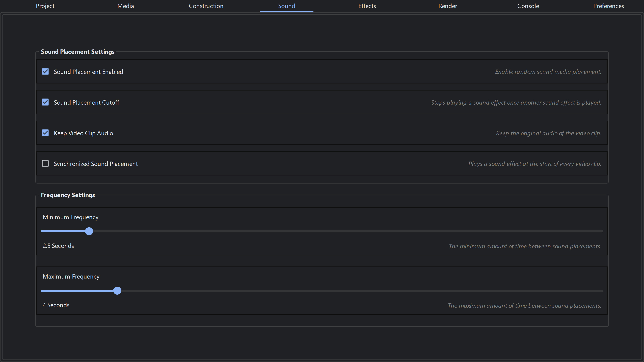Switch to the Project tab

pyautogui.click(x=45, y=6)
